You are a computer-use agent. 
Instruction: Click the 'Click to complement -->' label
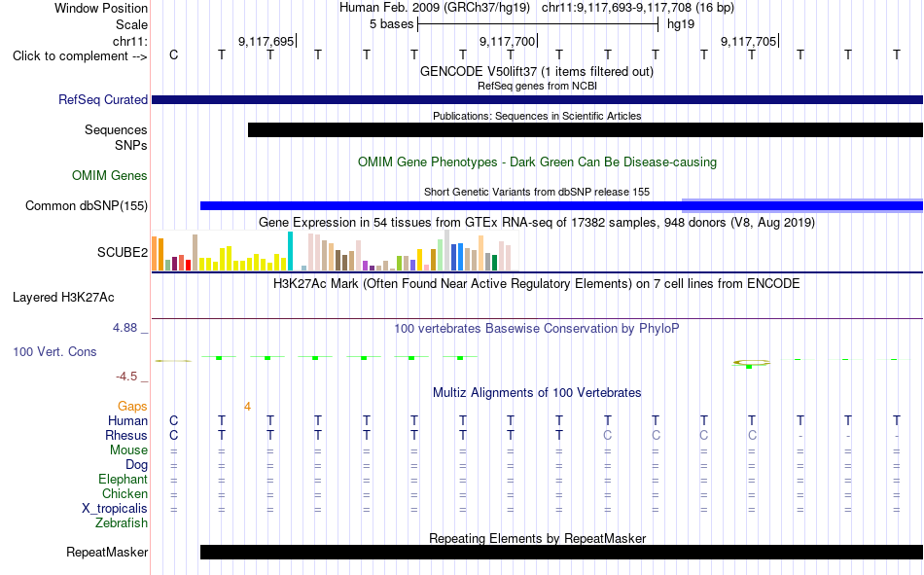click(x=80, y=56)
